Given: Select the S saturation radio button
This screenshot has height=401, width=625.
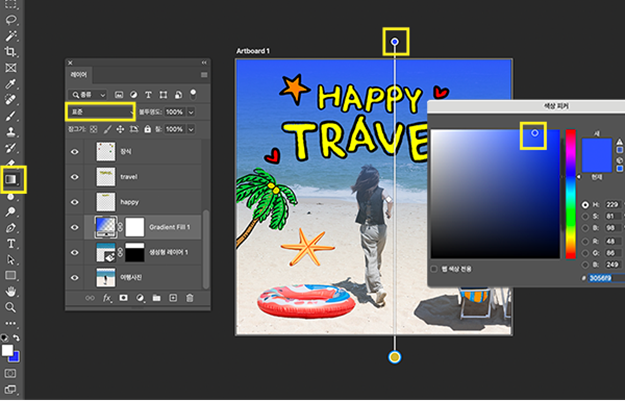Looking at the screenshot, I should click(x=585, y=216).
